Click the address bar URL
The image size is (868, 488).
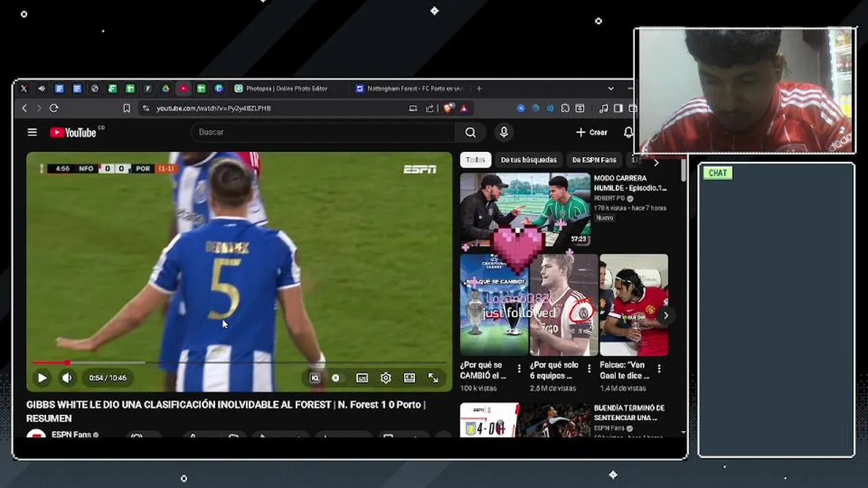click(x=214, y=108)
